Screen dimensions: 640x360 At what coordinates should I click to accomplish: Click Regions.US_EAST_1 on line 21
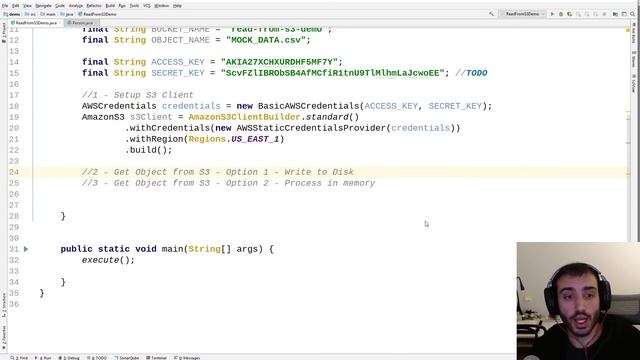click(x=234, y=139)
